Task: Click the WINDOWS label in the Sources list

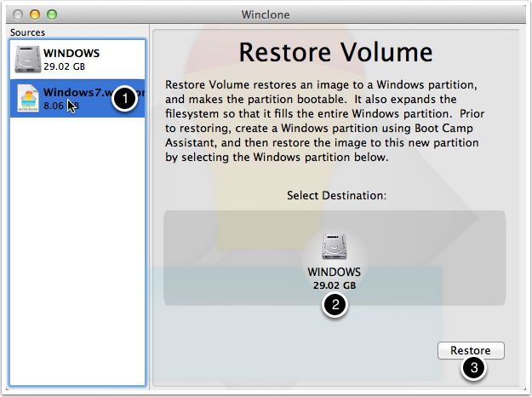Action: (x=72, y=53)
